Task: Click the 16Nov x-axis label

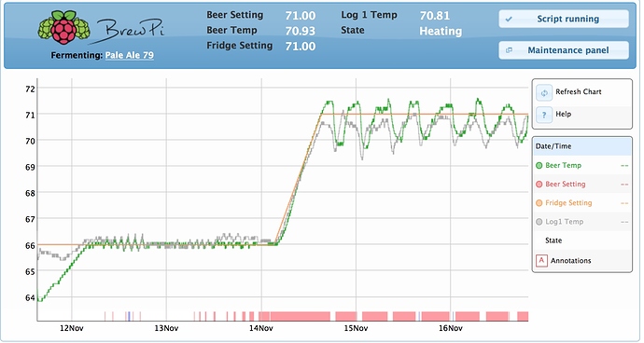Action: pos(451,328)
